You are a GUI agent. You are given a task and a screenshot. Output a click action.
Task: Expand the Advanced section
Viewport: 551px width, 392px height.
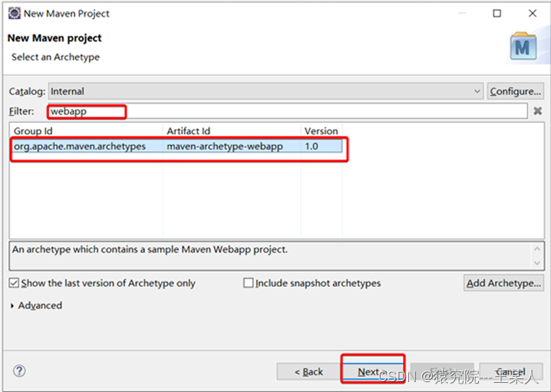(x=36, y=305)
